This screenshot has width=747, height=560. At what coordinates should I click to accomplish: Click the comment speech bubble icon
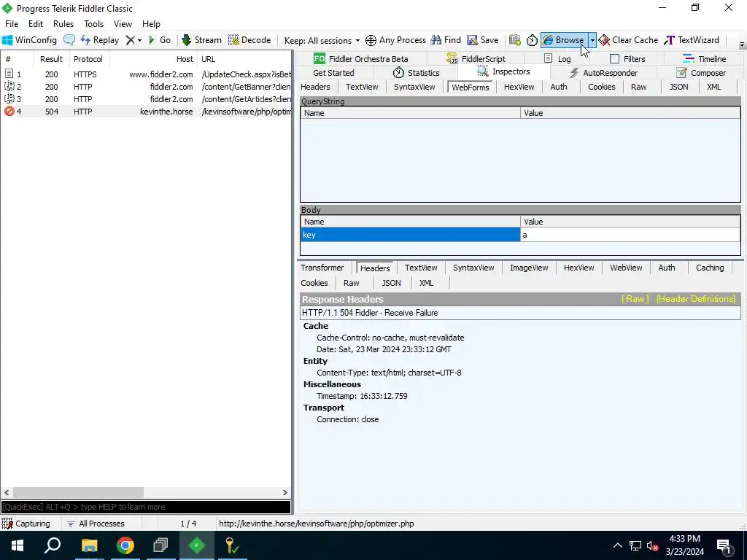(69, 40)
